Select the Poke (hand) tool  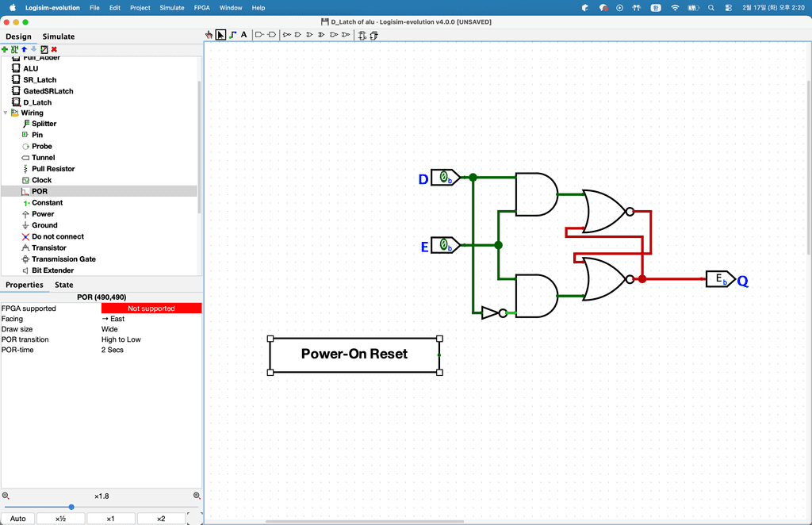pyautogui.click(x=209, y=35)
